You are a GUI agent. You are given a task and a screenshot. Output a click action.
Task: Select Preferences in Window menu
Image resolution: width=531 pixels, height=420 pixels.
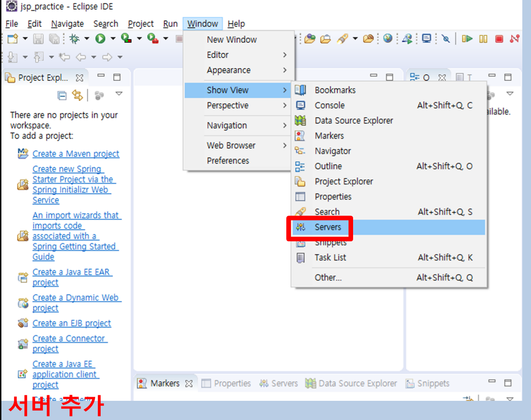[x=239, y=160]
